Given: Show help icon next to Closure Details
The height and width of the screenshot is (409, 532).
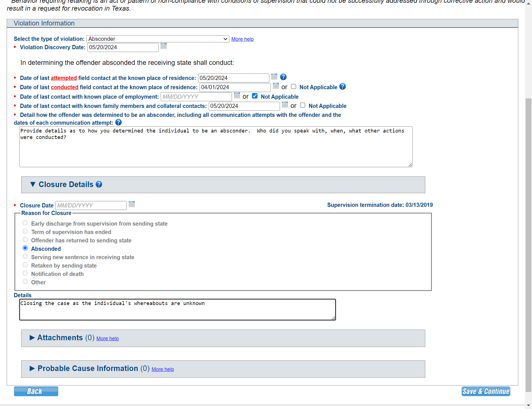Looking at the screenshot, I should (99, 185).
